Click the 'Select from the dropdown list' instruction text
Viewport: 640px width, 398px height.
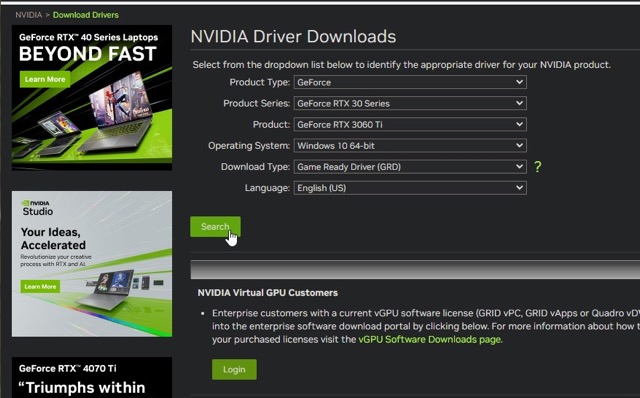click(x=402, y=65)
